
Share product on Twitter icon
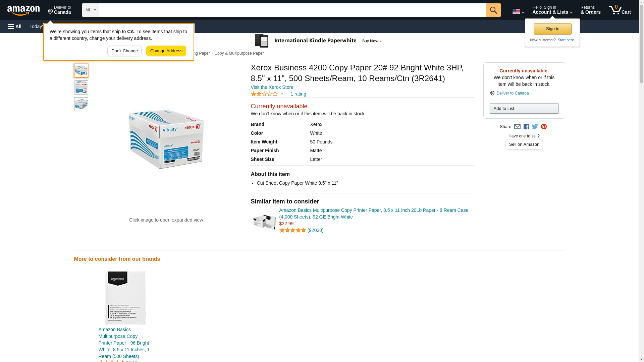pos(535,127)
